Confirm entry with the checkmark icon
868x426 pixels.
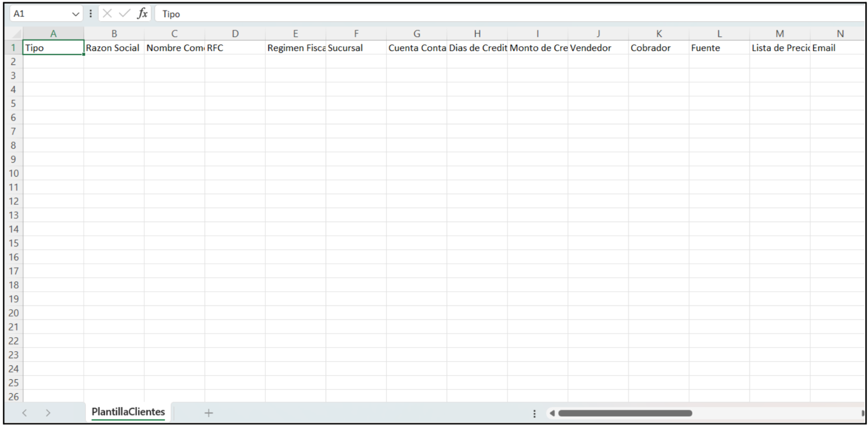point(125,14)
